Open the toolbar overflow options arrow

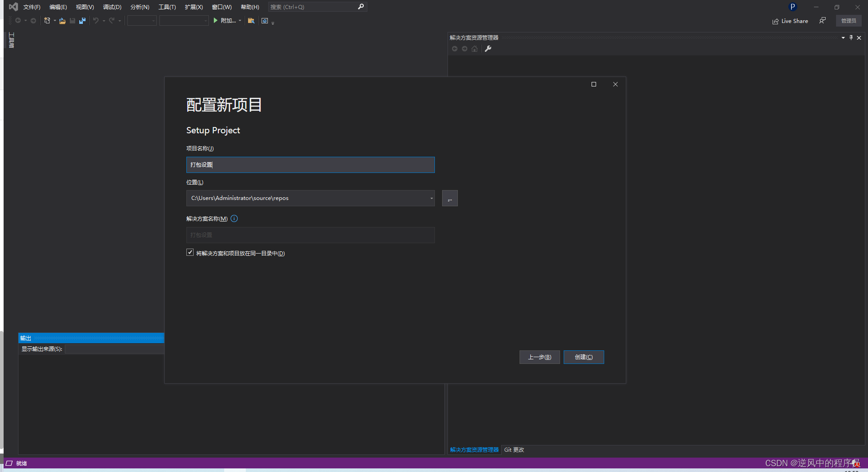[273, 23]
